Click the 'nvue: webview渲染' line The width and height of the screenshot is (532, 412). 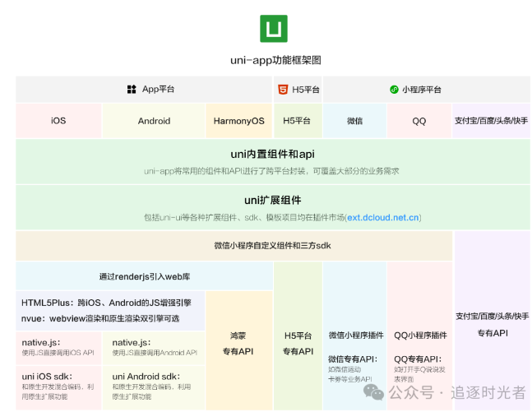100,319
